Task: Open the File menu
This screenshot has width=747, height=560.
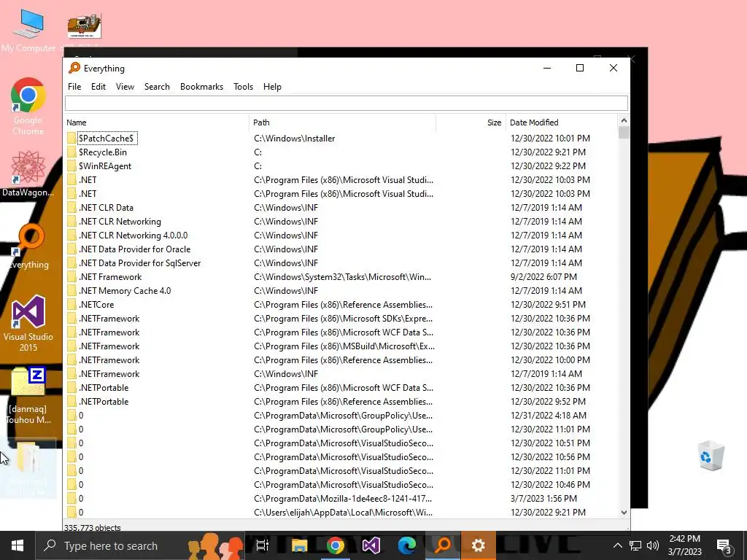Action: point(74,87)
